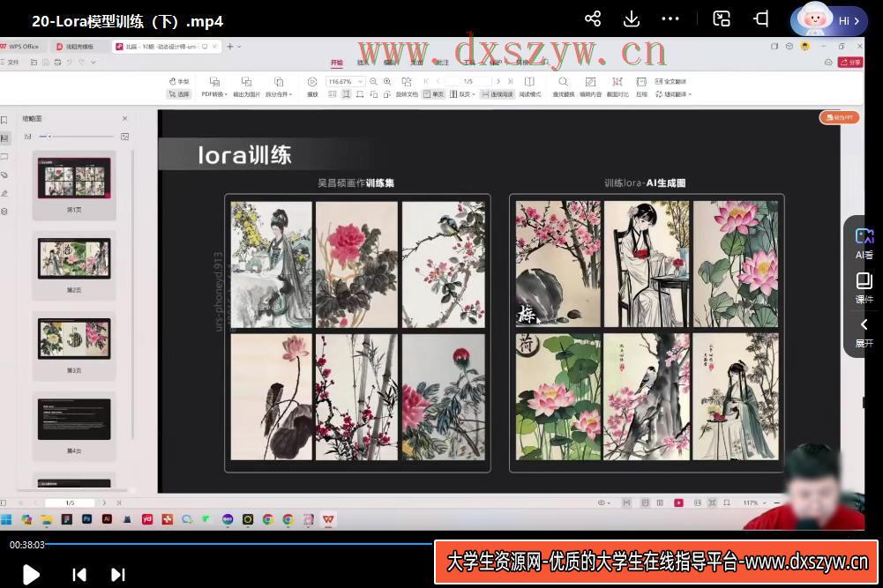883x588 pixels.
Task: Switch to the WPS Office tab
Action: pos(21,47)
